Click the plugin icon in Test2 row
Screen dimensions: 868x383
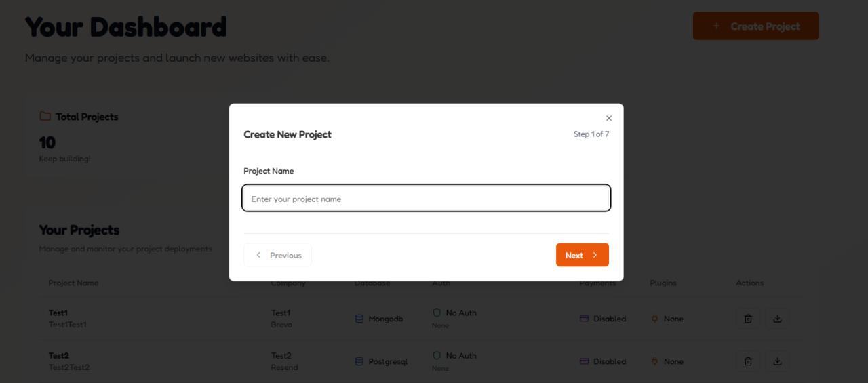point(654,361)
